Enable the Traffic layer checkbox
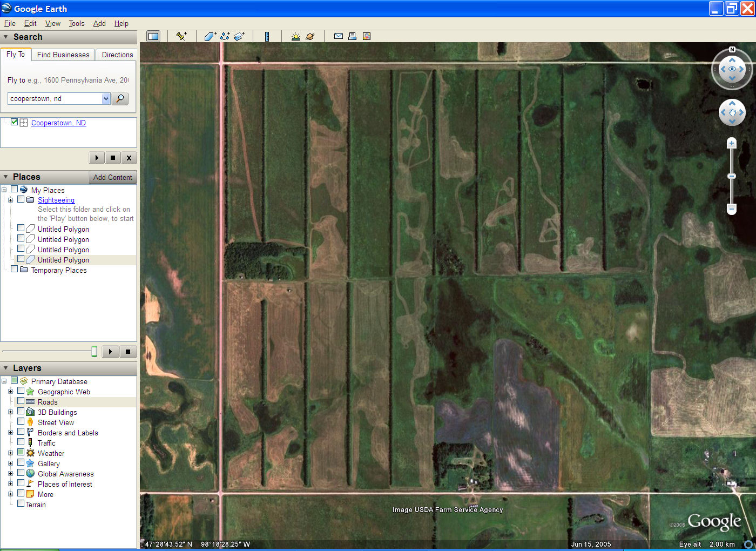The image size is (756, 551). [x=21, y=442]
